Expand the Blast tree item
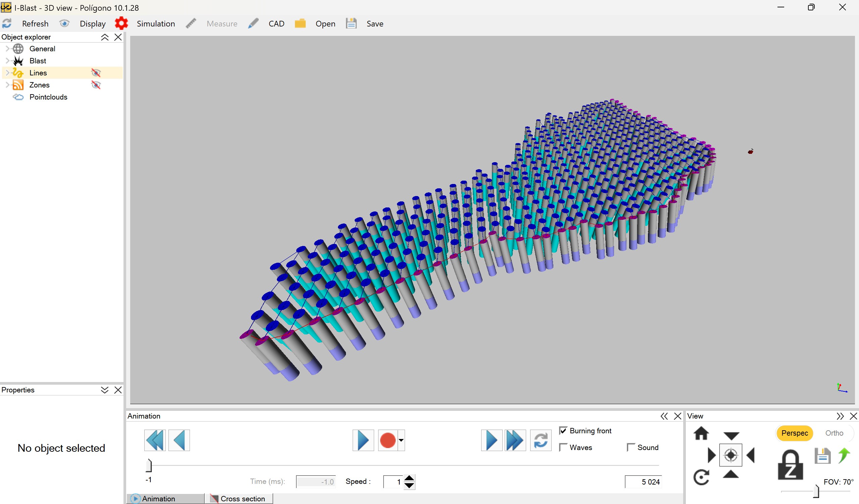 pyautogui.click(x=7, y=61)
